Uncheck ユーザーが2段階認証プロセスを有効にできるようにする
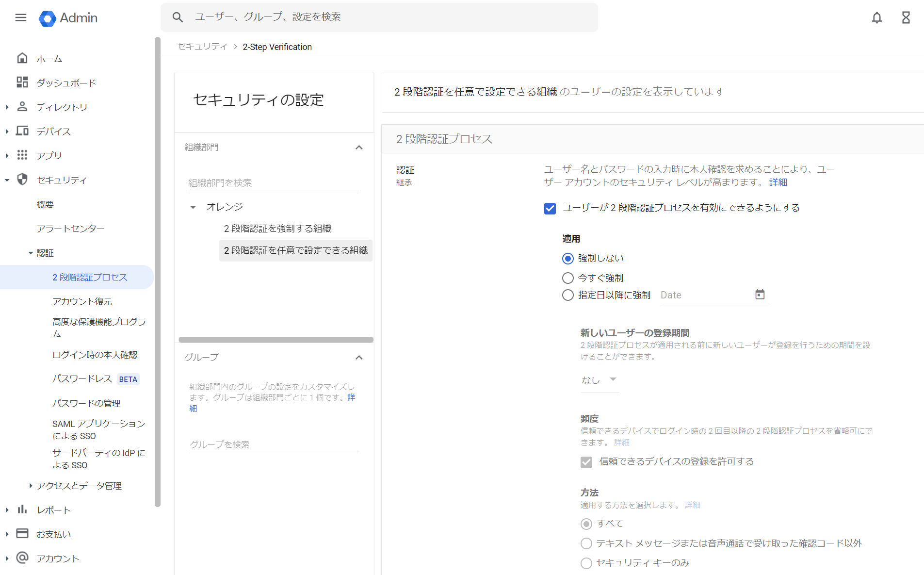Image resolution: width=924 pixels, height=575 pixels. [x=550, y=208]
